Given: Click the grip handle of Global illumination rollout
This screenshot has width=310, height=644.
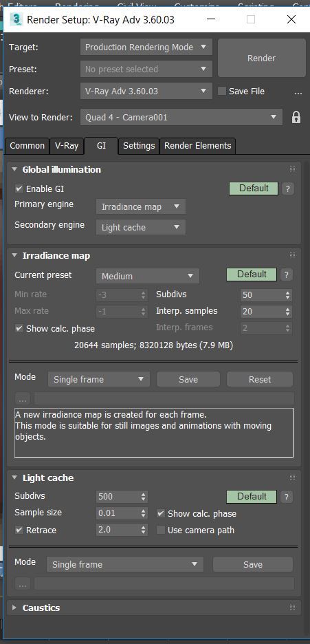Looking at the screenshot, I should coord(292,169).
